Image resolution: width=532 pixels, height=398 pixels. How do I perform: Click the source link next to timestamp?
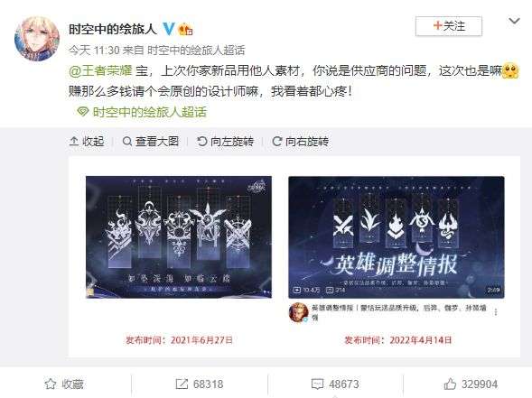click(196, 51)
